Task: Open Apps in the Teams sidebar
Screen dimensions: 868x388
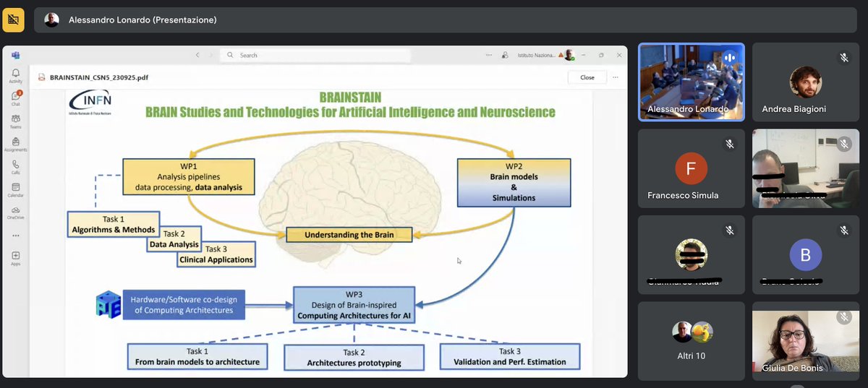Action: click(x=16, y=259)
